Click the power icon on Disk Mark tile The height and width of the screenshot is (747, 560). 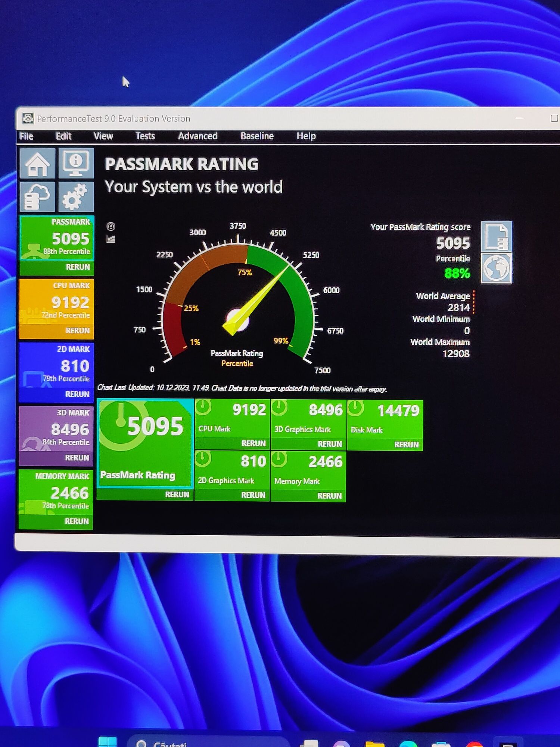(356, 408)
